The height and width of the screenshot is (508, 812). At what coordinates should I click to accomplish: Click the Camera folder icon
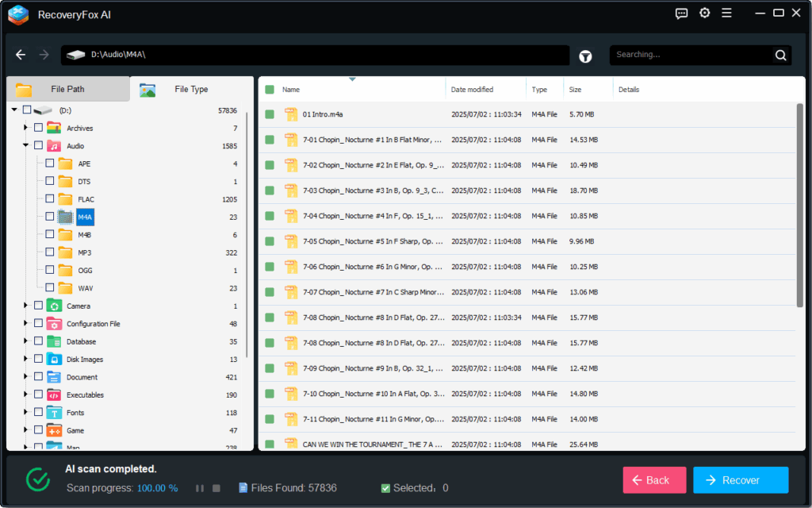pyautogui.click(x=54, y=306)
